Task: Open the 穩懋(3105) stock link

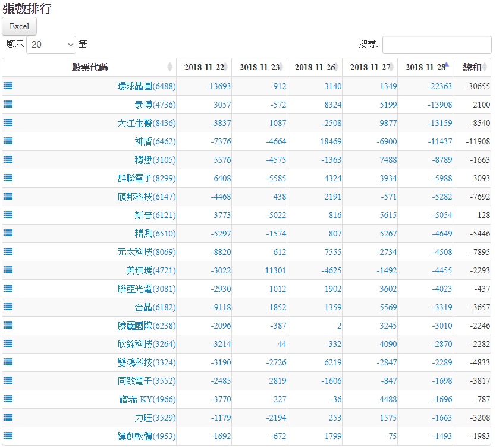Action: point(155,160)
